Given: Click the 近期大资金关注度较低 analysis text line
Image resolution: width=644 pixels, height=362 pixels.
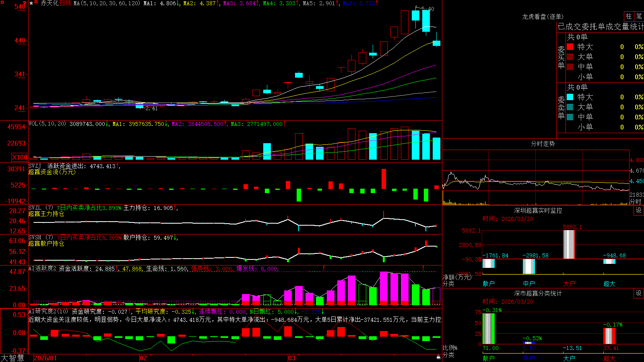Looking at the screenshot, I should click(x=235, y=319).
